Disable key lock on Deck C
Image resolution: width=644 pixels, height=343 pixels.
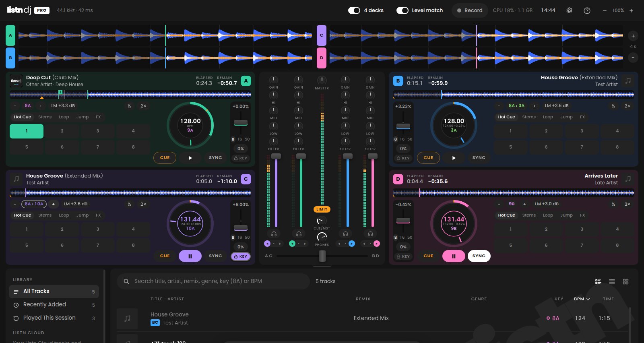(241, 256)
